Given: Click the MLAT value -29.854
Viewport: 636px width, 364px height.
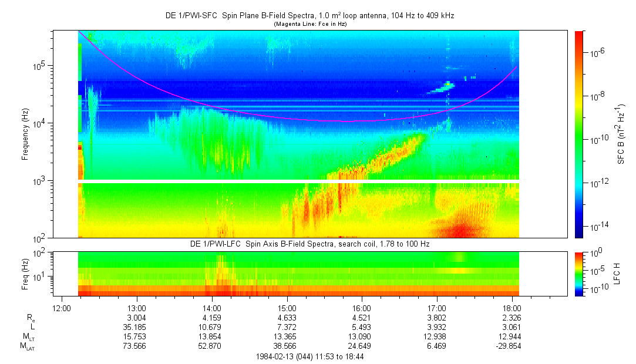Looking at the screenshot, I should tap(510, 346).
